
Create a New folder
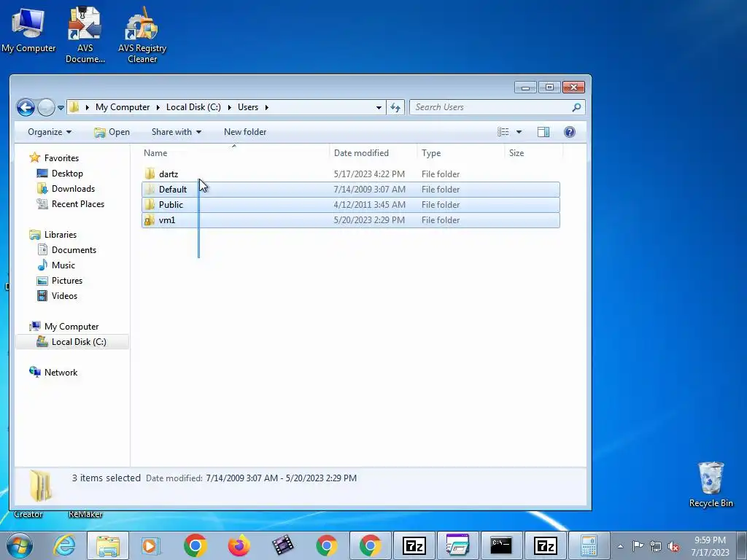[245, 132]
